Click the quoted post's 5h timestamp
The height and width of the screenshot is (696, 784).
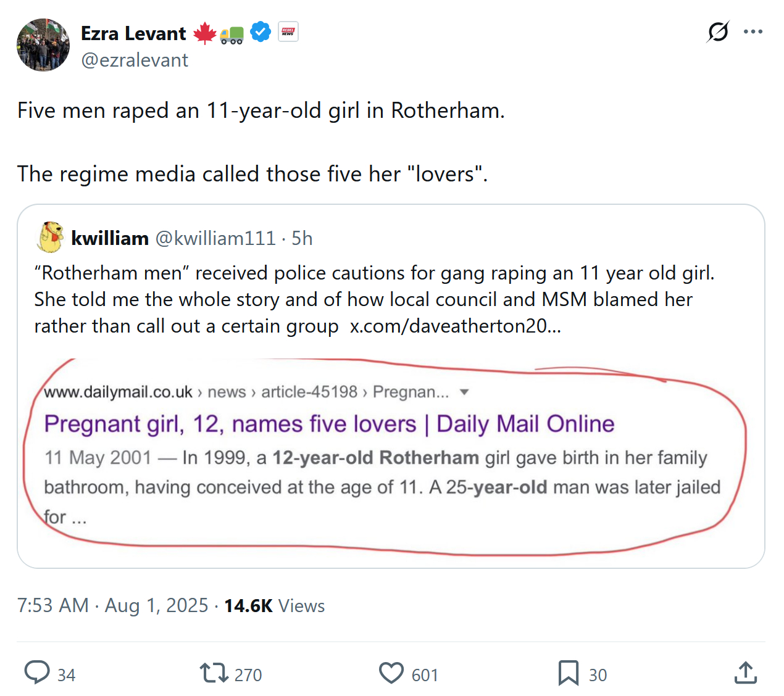click(302, 238)
